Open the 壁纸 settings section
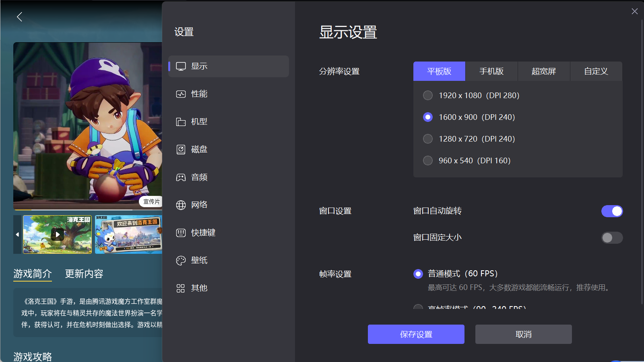The image size is (644, 362). tap(229, 261)
